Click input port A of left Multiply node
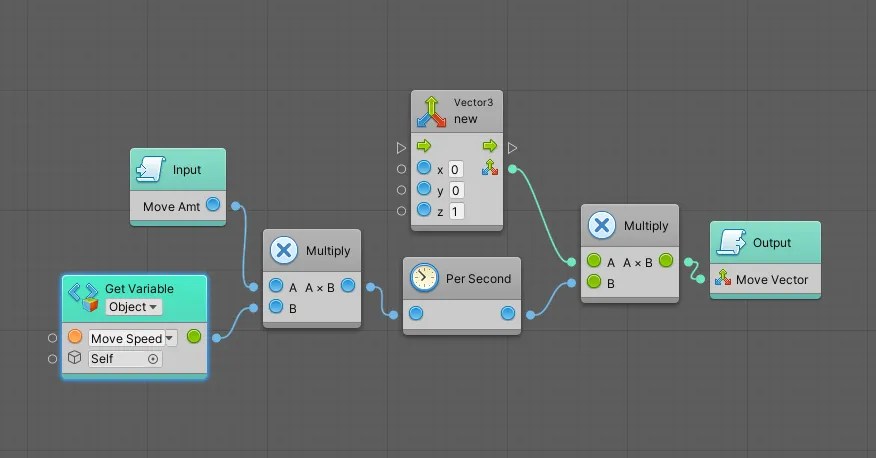876x458 pixels. tap(276, 285)
